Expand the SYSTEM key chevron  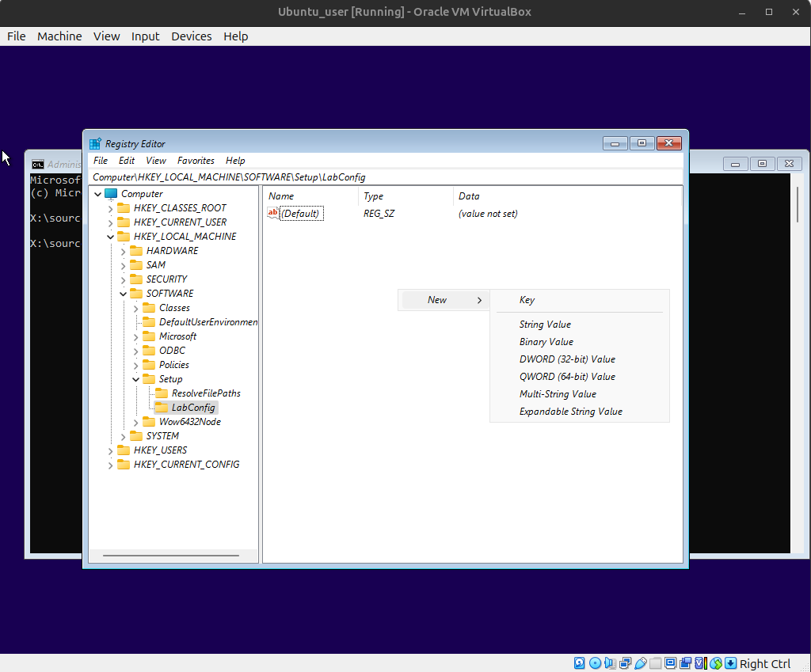123,437
